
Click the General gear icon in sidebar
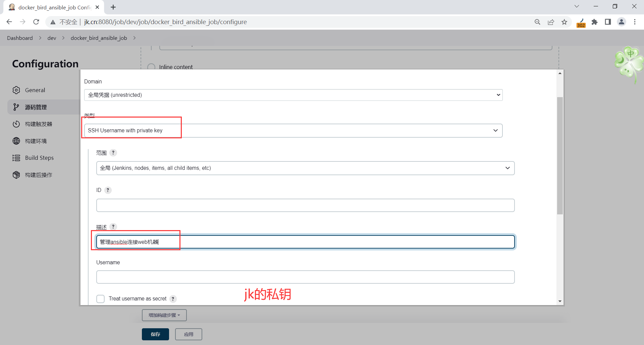click(x=16, y=90)
